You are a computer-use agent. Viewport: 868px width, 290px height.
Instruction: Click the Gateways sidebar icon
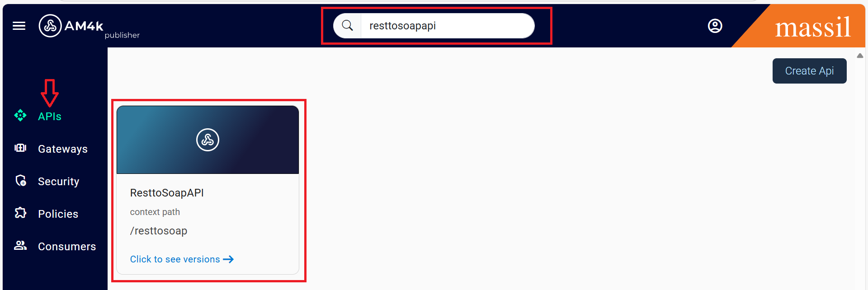tap(20, 148)
